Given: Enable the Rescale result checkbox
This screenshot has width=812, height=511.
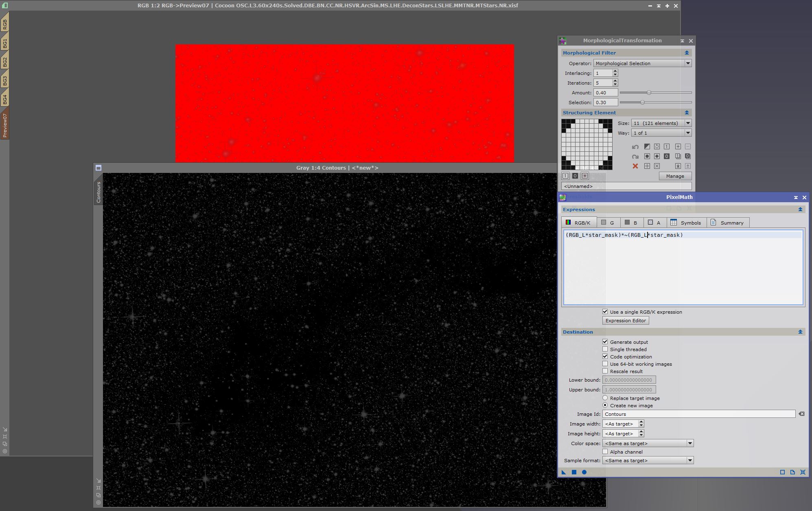Looking at the screenshot, I should tap(605, 371).
